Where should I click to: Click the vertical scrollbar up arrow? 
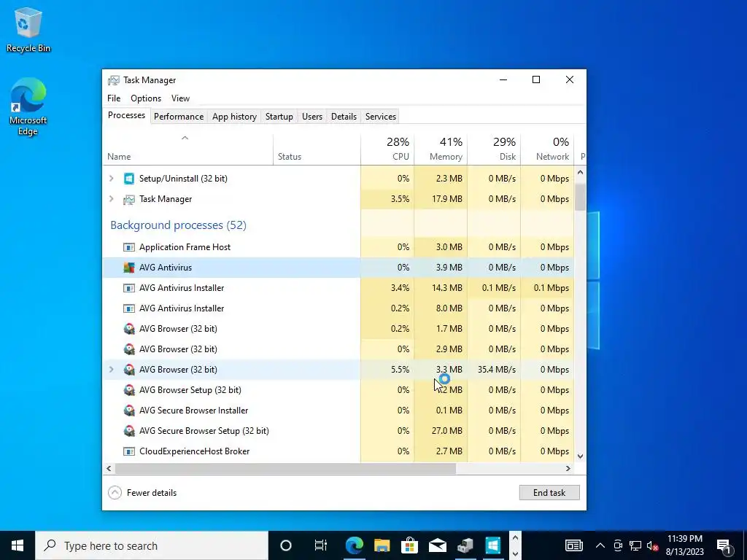point(580,172)
